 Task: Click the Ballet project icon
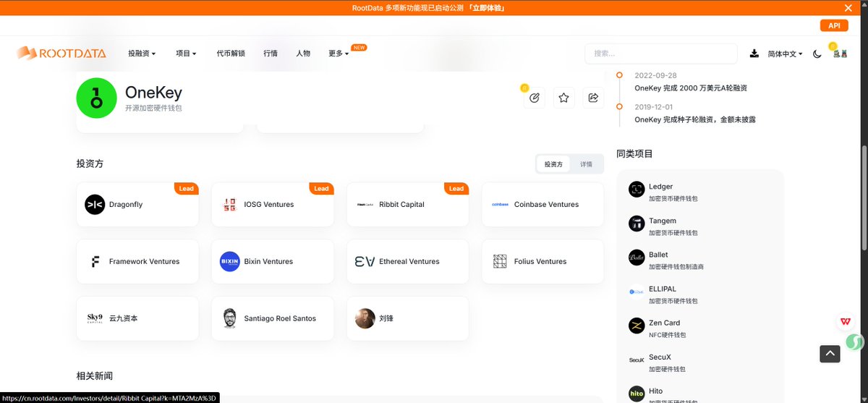(x=637, y=257)
